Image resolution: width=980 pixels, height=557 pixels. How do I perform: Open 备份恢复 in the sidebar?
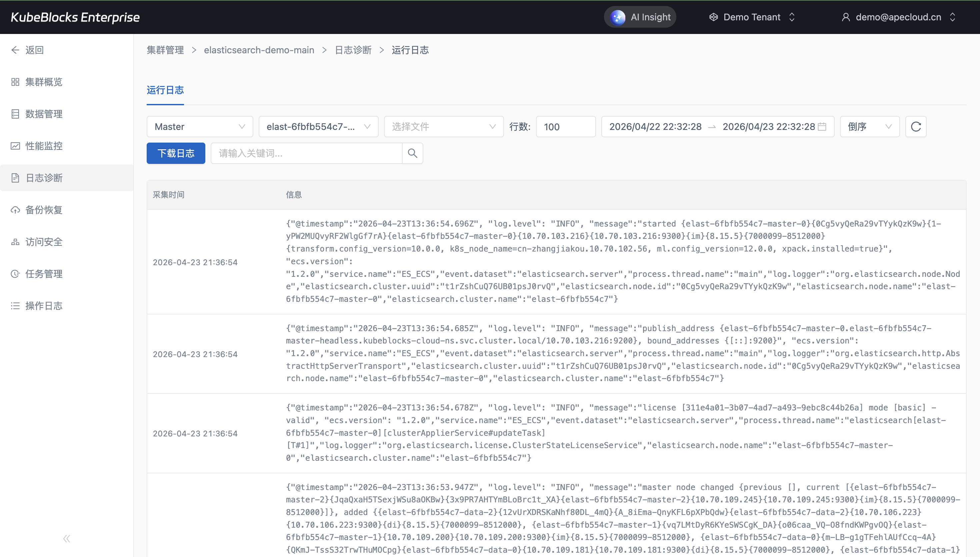(44, 210)
